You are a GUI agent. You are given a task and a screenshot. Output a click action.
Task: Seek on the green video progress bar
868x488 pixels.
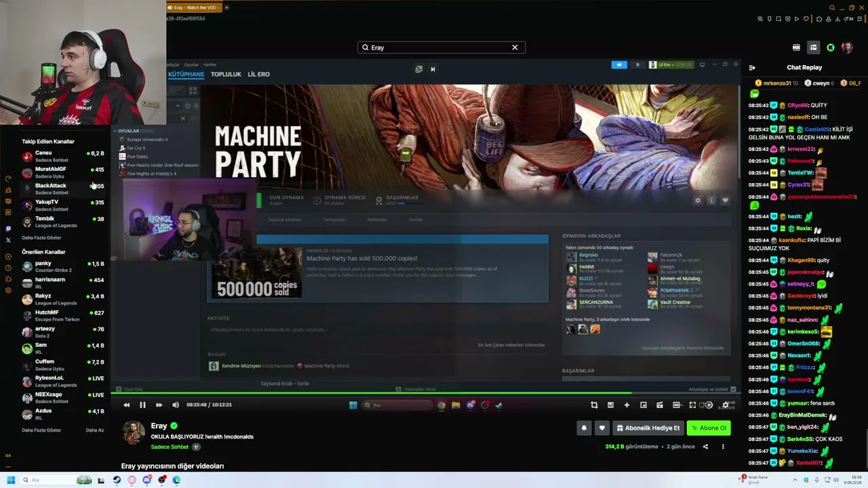pos(426,392)
